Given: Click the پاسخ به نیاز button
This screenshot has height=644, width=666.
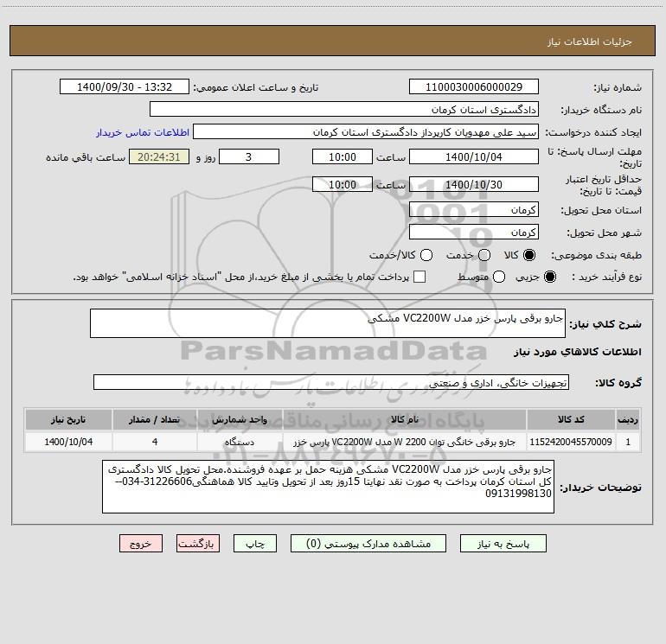Looking at the screenshot, I should tap(503, 544).
